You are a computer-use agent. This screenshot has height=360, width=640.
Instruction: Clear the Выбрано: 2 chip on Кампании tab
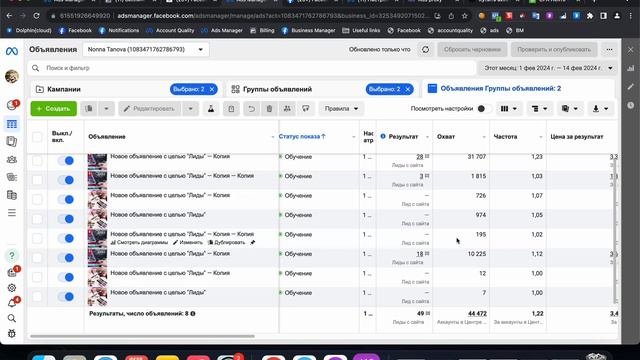[x=212, y=89]
